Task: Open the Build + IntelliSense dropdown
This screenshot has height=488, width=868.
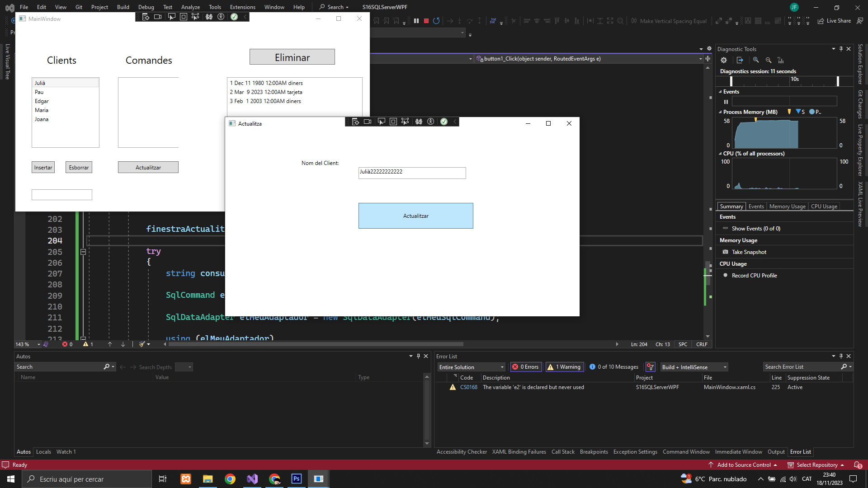Action: tap(694, 367)
